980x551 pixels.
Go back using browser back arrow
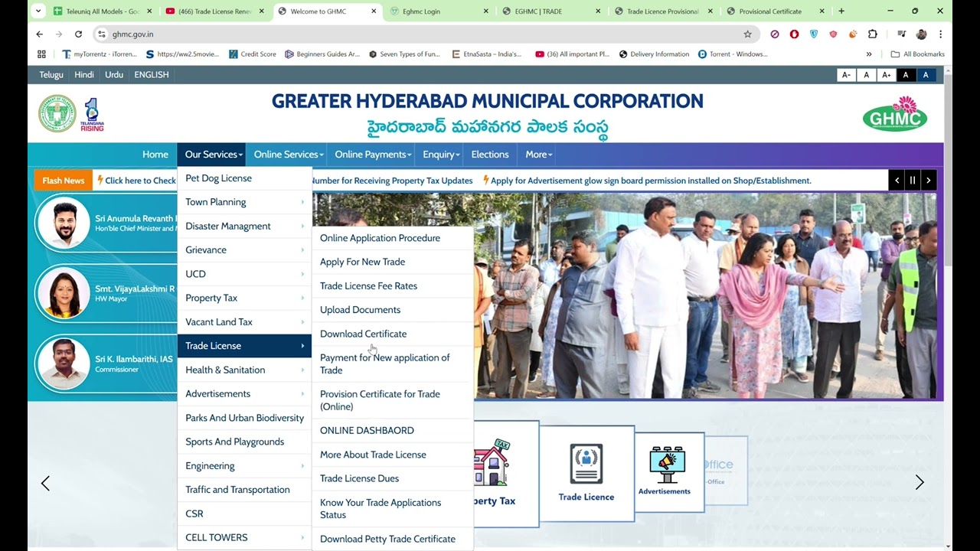point(40,34)
